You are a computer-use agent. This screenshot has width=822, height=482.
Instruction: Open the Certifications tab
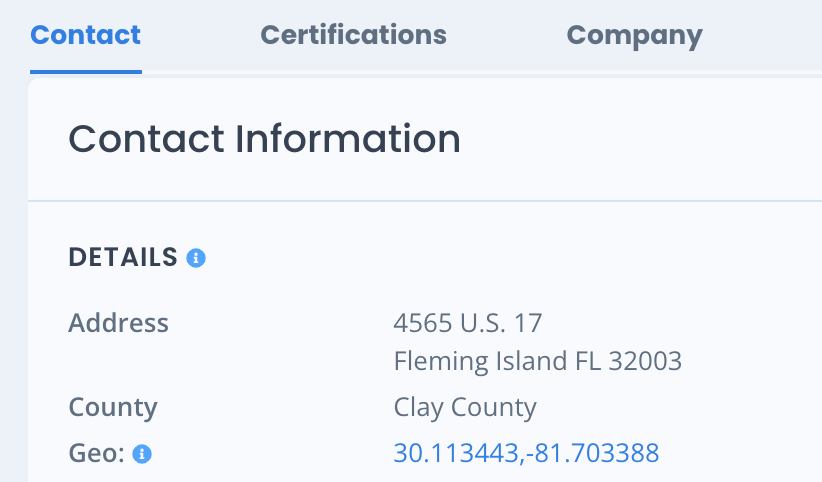(353, 35)
